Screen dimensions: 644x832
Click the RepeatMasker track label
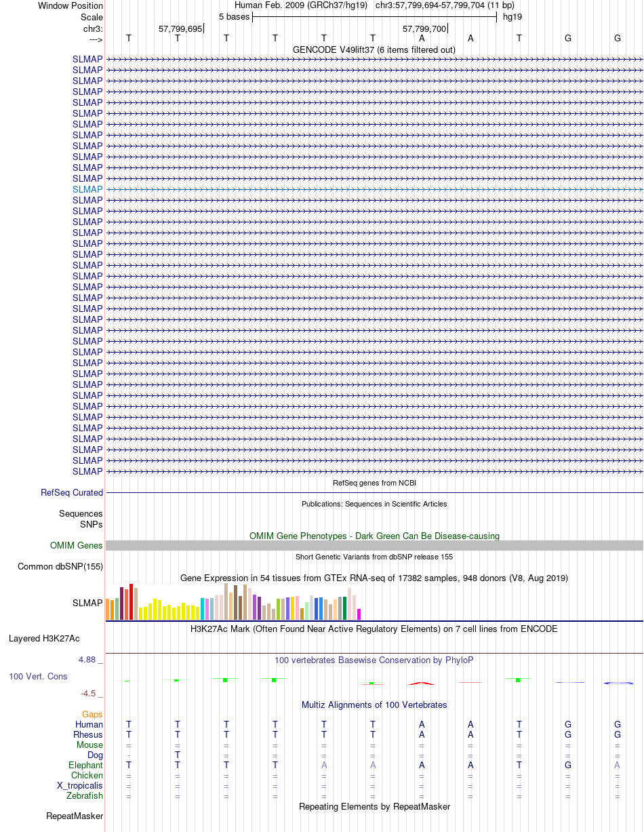point(74,816)
